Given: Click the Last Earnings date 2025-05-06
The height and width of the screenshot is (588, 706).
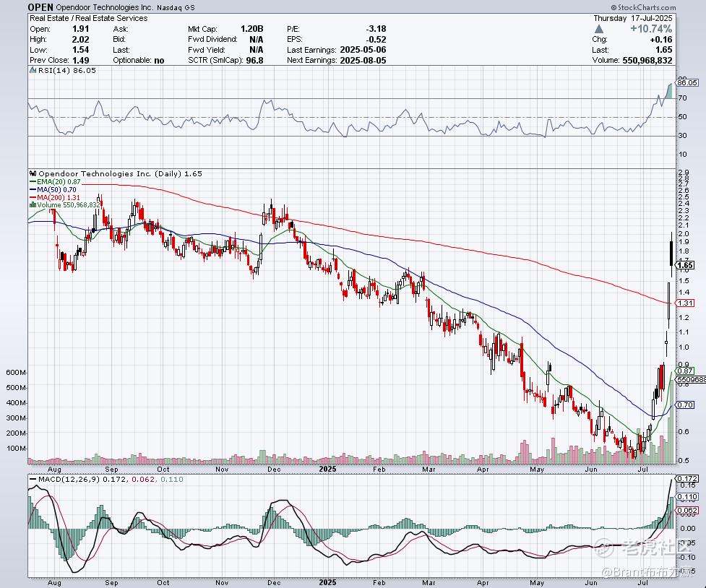Looking at the screenshot, I should click(363, 50).
